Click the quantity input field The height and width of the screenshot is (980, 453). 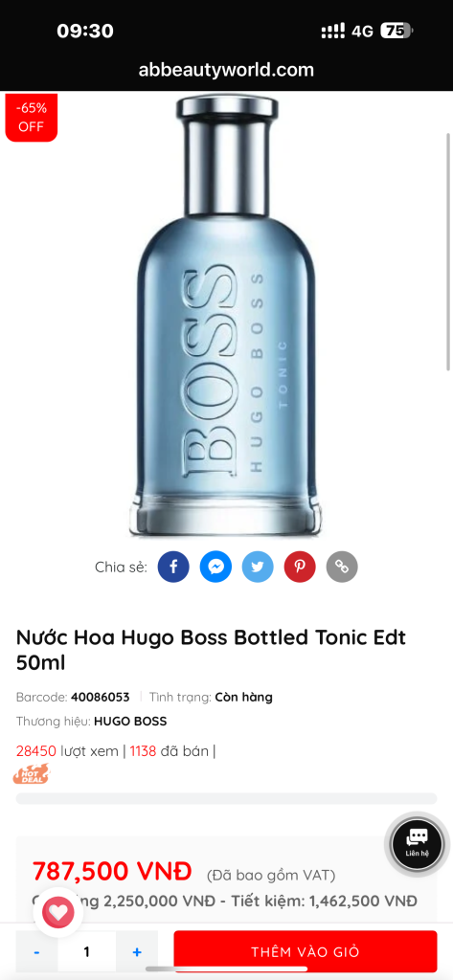click(87, 952)
